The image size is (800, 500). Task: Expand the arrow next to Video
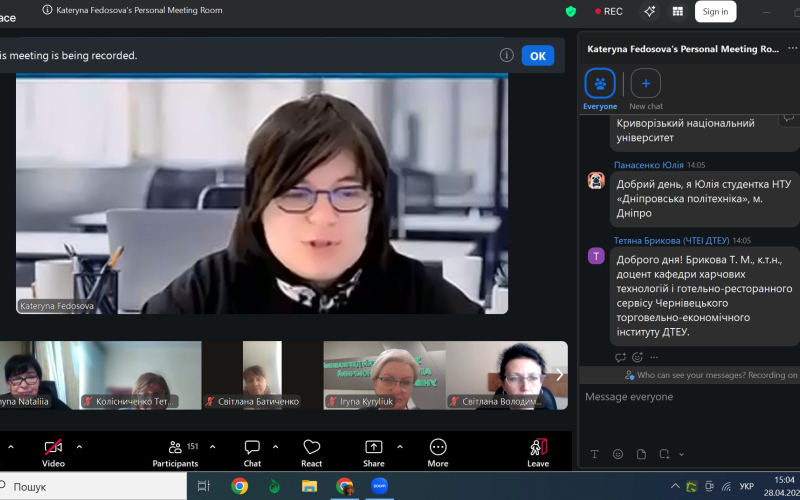(80, 446)
